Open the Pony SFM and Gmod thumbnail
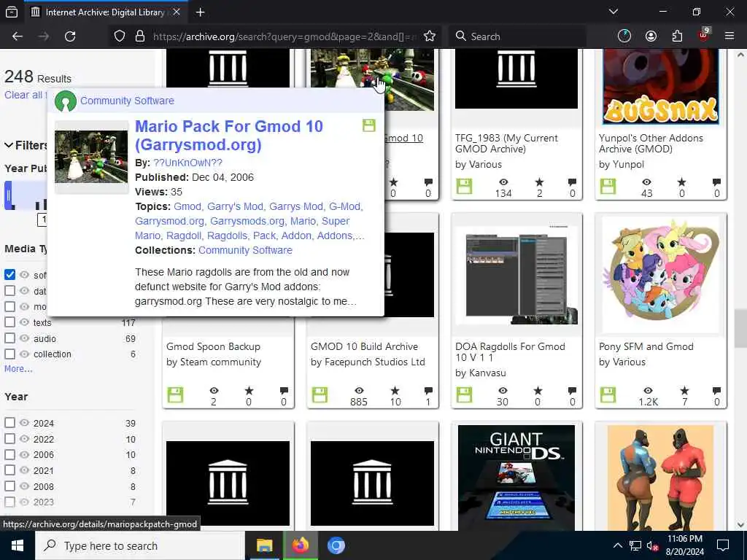This screenshot has width=747, height=560. click(661, 275)
